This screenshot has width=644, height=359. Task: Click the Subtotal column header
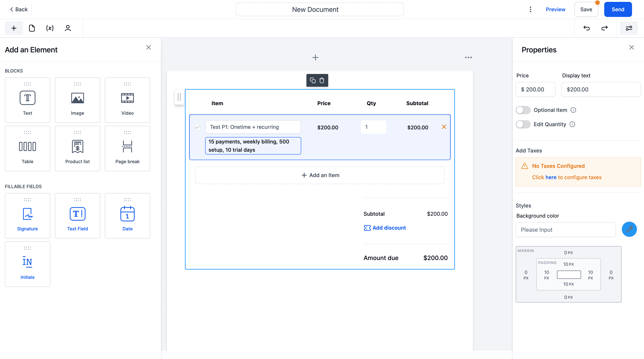tap(417, 103)
